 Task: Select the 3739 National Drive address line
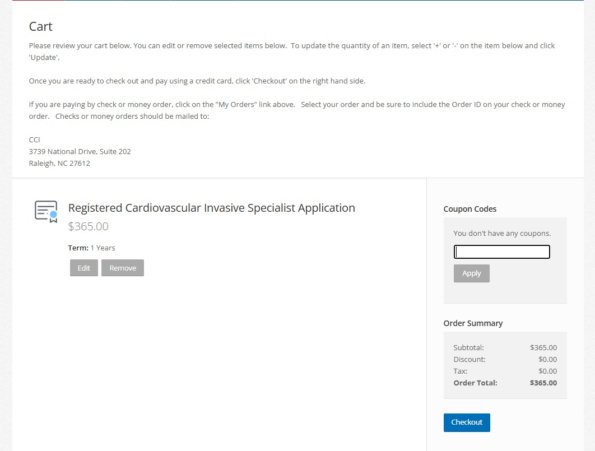pos(80,151)
